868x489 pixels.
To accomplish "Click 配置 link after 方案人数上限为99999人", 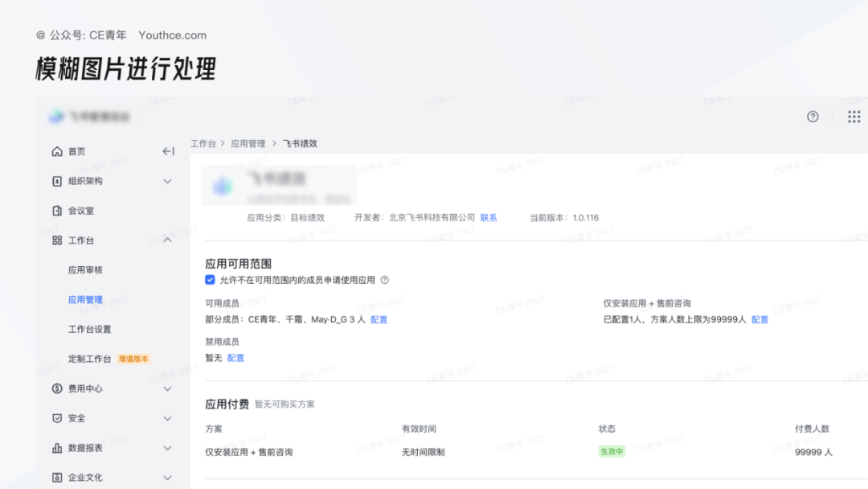I will [x=759, y=319].
